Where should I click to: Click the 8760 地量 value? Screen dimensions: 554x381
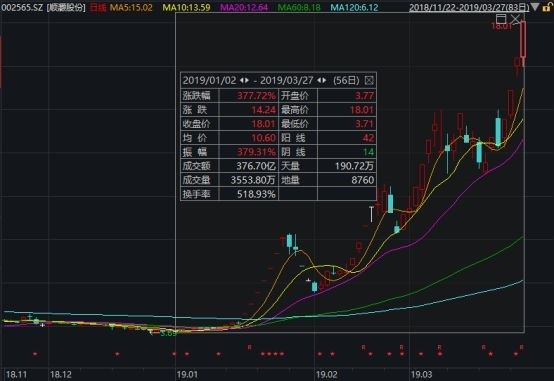[x=363, y=180]
